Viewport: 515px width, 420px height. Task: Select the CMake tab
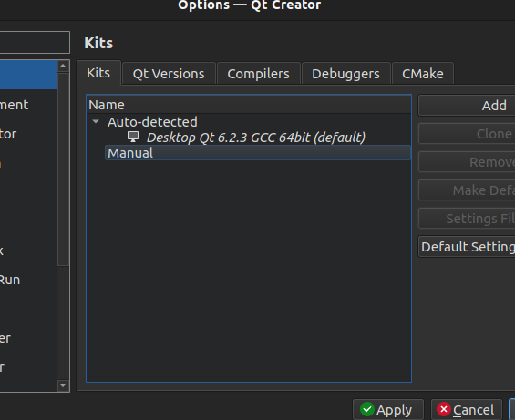[x=423, y=74]
